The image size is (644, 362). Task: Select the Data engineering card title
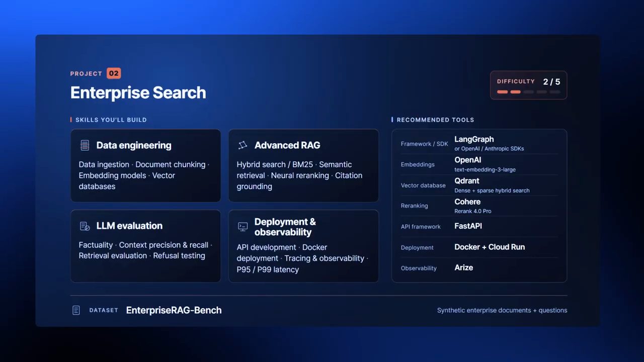(x=134, y=145)
